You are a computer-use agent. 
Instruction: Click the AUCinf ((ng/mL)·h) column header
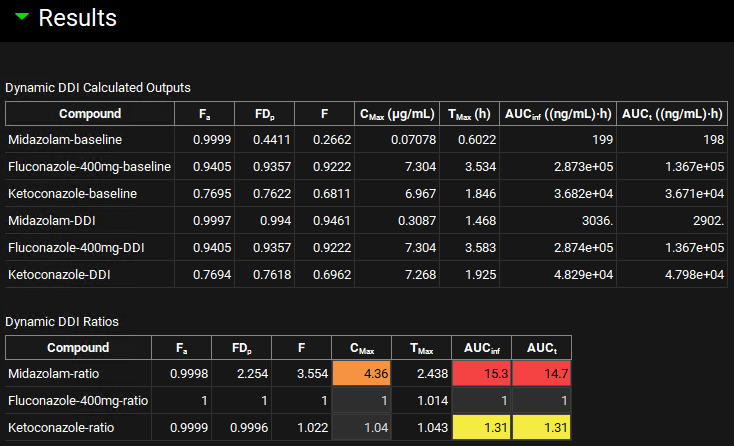tap(556, 113)
